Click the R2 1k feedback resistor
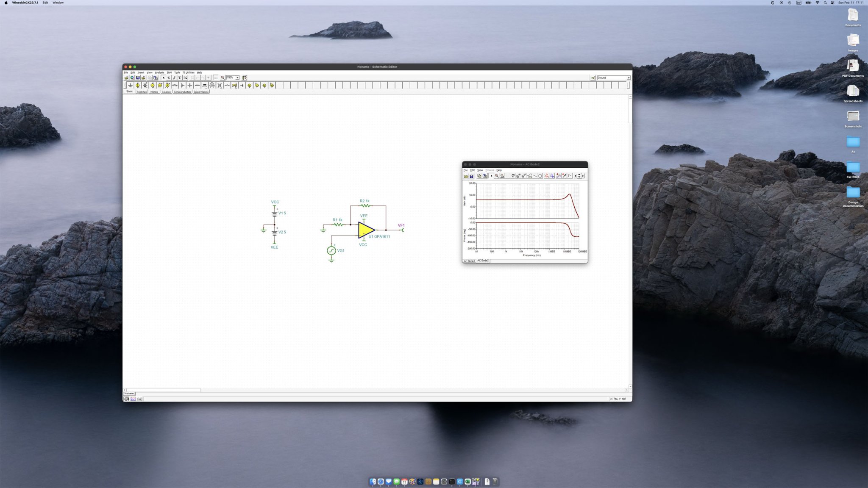868x488 pixels. [x=365, y=205]
